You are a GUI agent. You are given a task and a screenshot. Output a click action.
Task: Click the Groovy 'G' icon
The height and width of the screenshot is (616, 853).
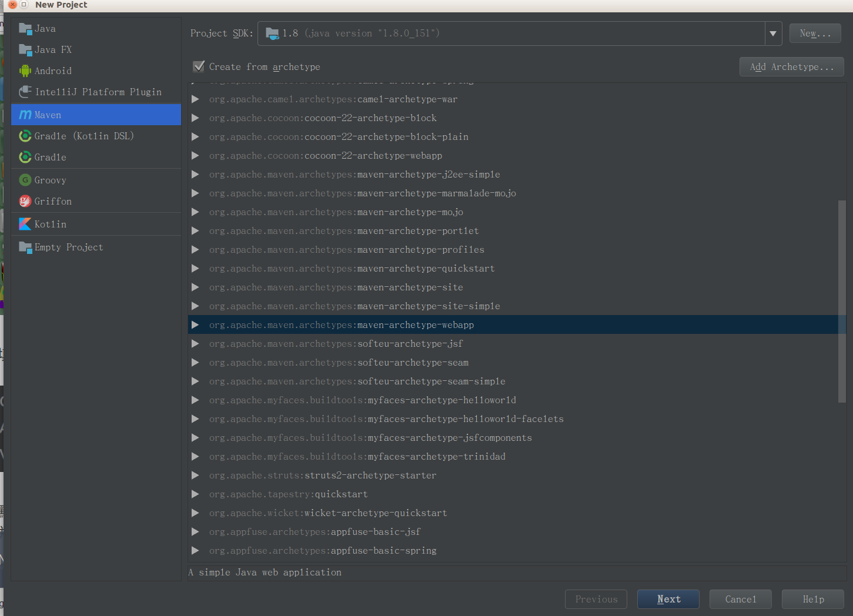tap(25, 180)
